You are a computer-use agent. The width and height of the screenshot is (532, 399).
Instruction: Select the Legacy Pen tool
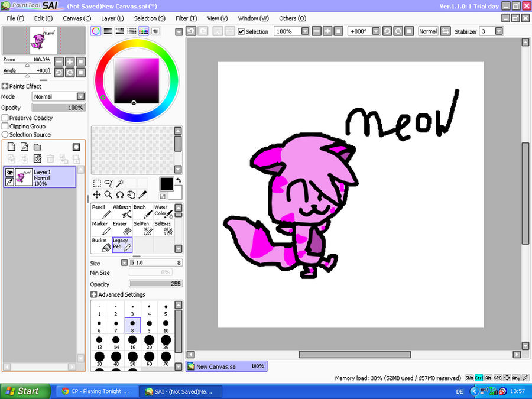pos(122,244)
